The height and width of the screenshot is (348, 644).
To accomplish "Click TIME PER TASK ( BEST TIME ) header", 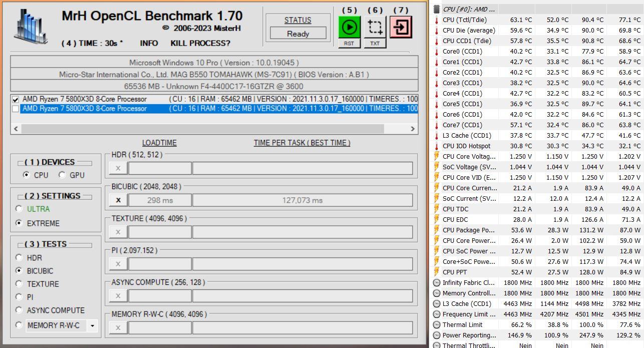I will tap(302, 143).
